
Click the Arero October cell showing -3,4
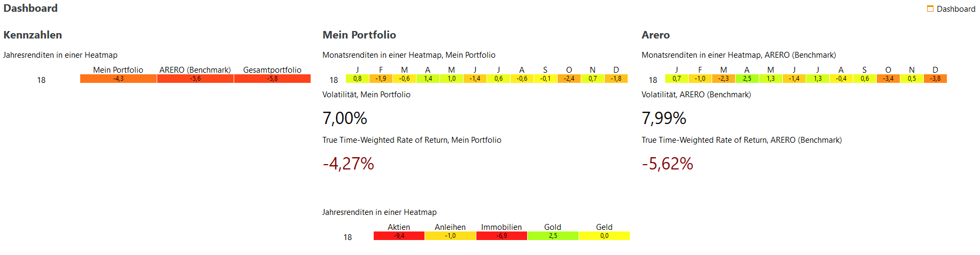tap(888, 79)
